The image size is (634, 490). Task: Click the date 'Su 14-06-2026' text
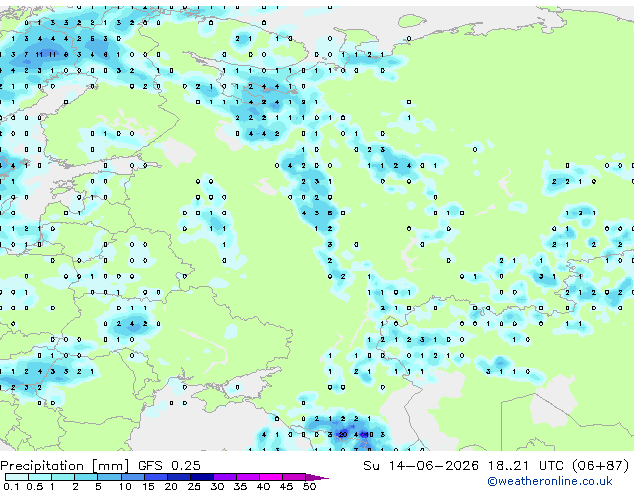tap(421, 466)
